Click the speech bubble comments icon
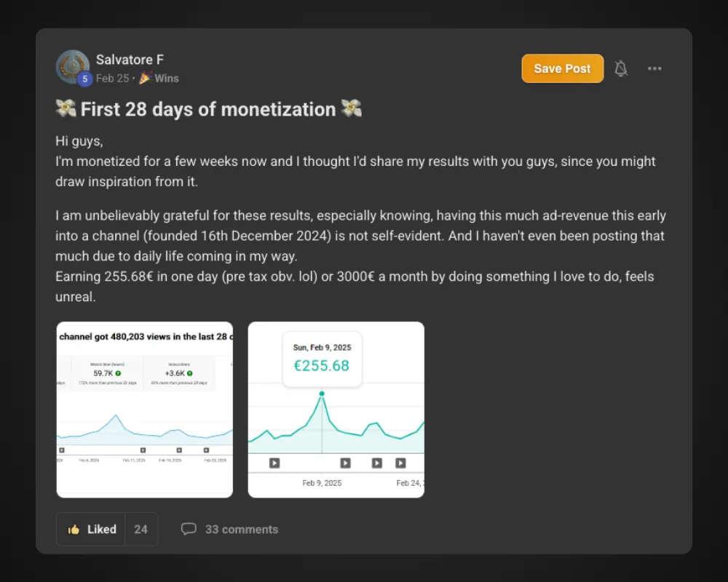This screenshot has width=728, height=582. [189, 529]
